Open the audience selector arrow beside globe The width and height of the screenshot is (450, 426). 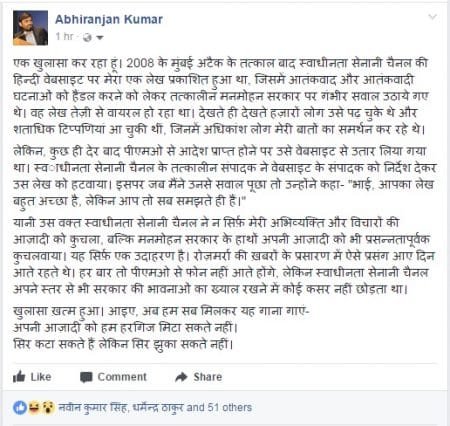pyautogui.click(x=99, y=38)
